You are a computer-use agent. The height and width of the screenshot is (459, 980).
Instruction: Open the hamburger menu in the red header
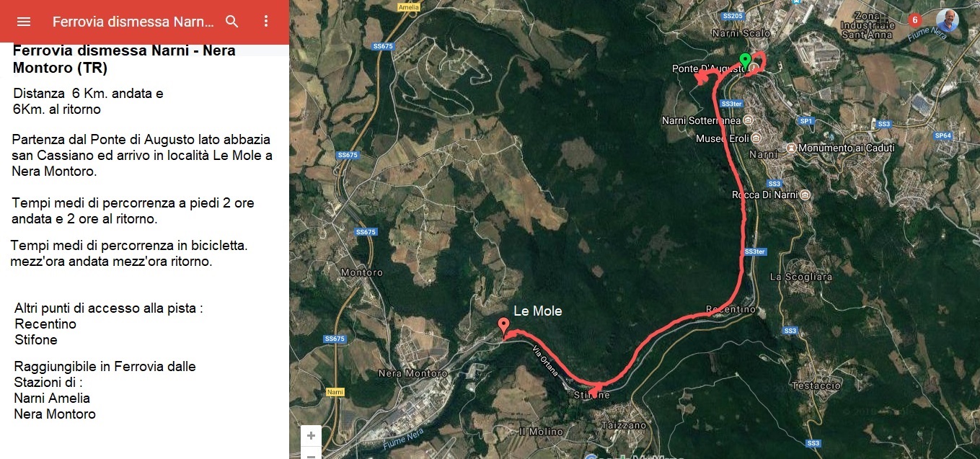coord(24,22)
